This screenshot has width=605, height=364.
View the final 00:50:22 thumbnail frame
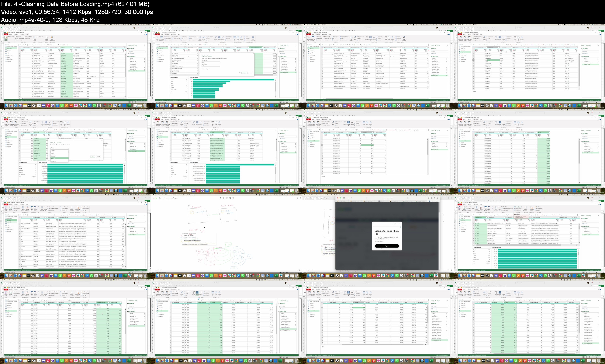coord(529,321)
